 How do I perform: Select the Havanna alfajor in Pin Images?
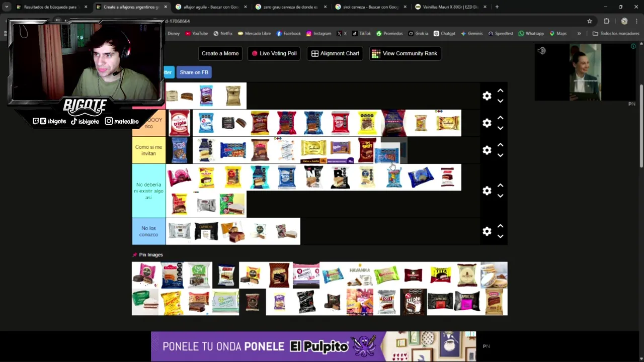(x=360, y=275)
